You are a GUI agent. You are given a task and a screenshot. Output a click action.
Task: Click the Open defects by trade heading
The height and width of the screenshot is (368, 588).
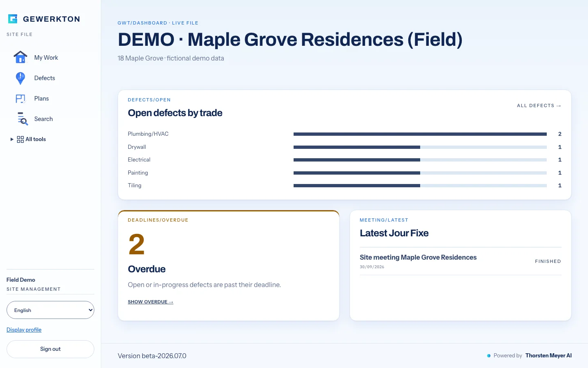click(175, 113)
